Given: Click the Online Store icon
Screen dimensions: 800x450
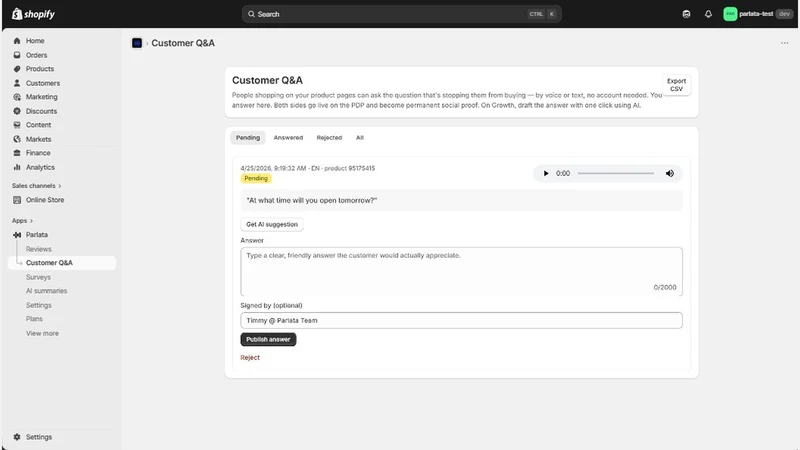Looking at the screenshot, I should (17, 200).
